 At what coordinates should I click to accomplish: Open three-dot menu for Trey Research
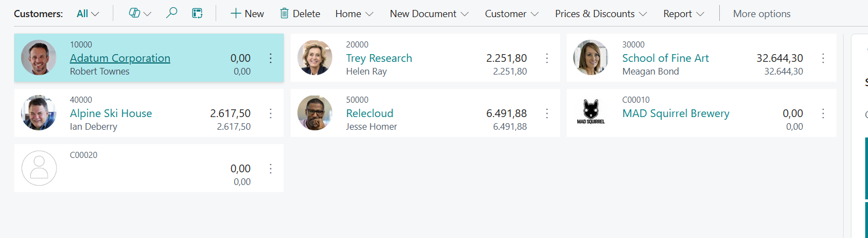click(x=547, y=58)
